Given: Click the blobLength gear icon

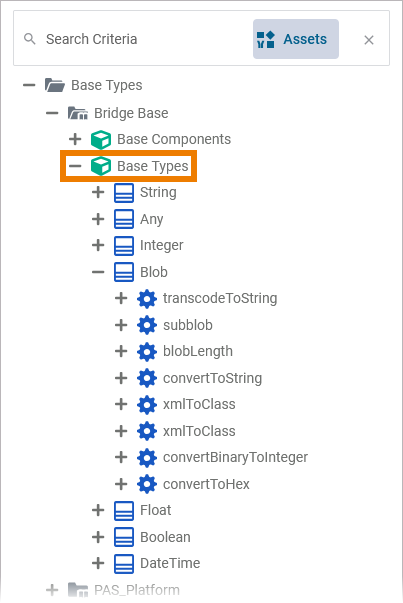Looking at the screenshot, I should point(147,352).
